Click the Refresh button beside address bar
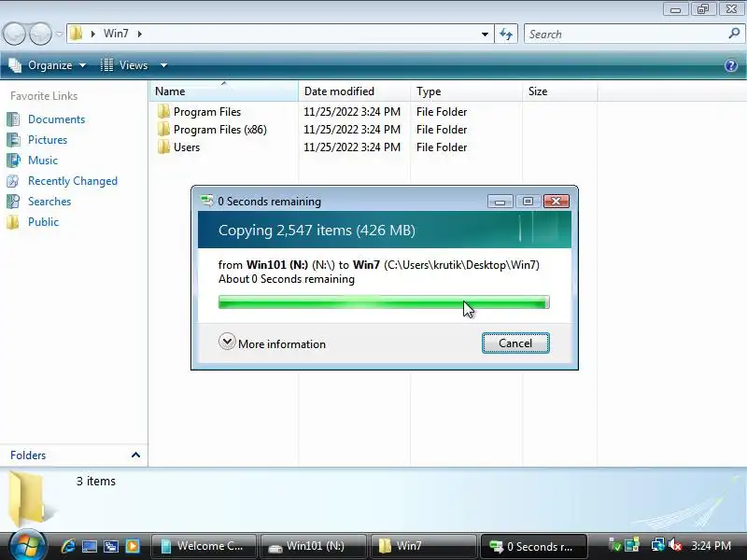The width and height of the screenshot is (747, 560). point(506,34)
